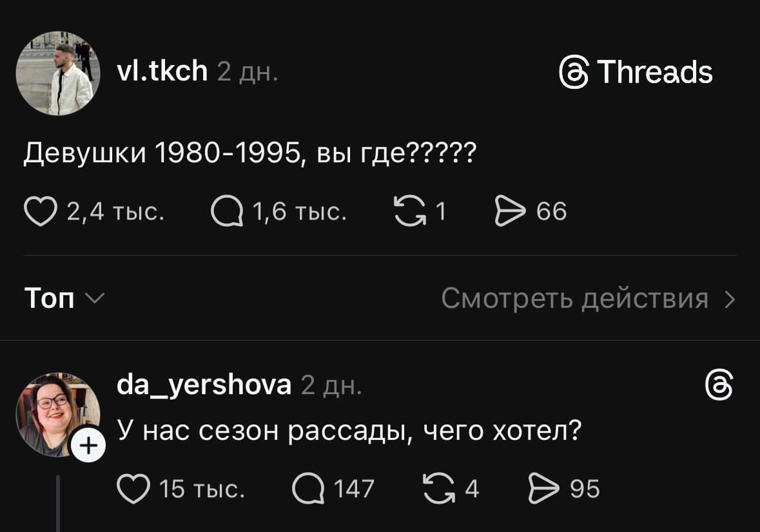760x532 pixels.
Task: Visit da_yershova's profile via username
Action: point(204,385)
